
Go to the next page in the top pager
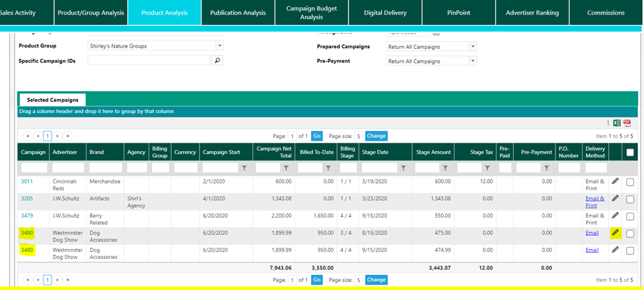tap(57, 136)
